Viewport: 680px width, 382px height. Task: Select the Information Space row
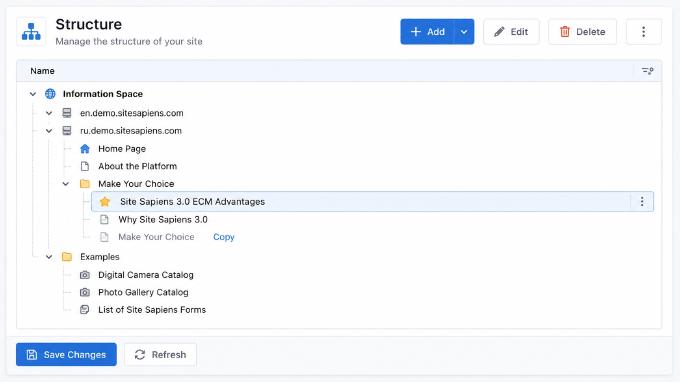tap(103, 94)
